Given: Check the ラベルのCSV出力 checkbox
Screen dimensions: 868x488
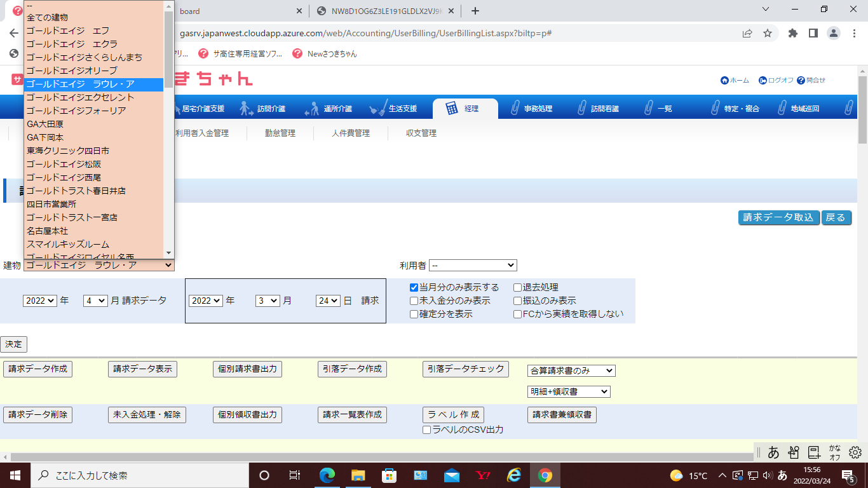Looking at the screenshot, I should click(427, 430).
